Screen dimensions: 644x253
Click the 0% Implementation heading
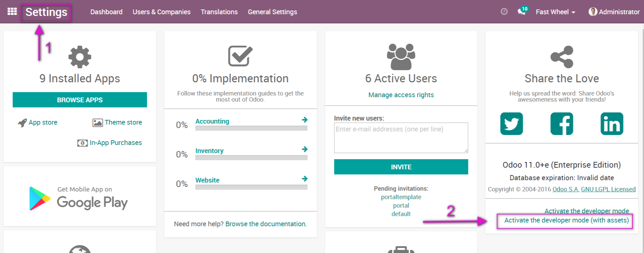click(240, 79)
